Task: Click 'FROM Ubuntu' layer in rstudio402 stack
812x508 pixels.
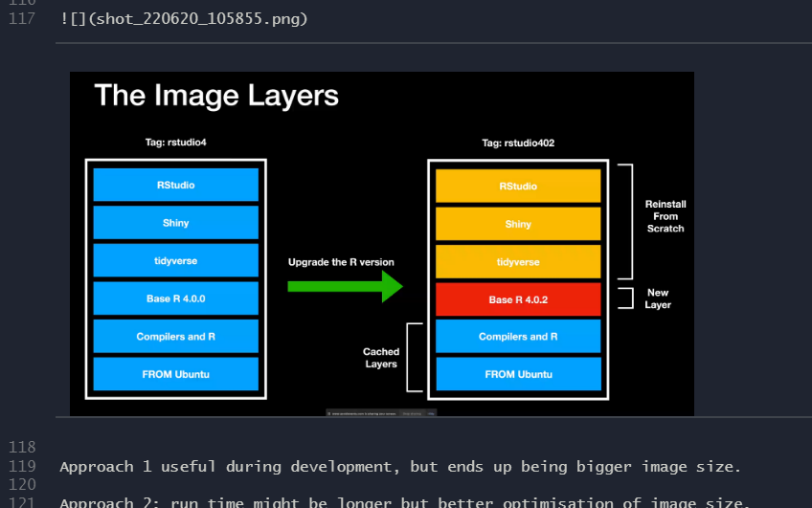Action: (518, 374)
